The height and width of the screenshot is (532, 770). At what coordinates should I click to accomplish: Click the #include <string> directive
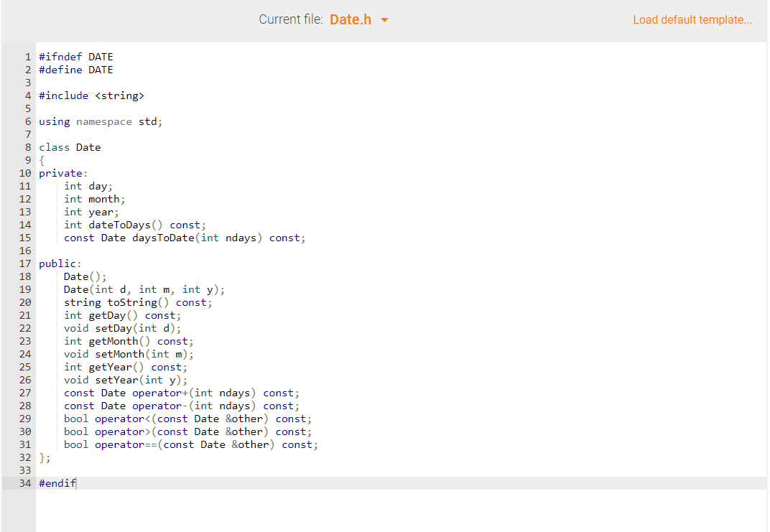(91, 95)
